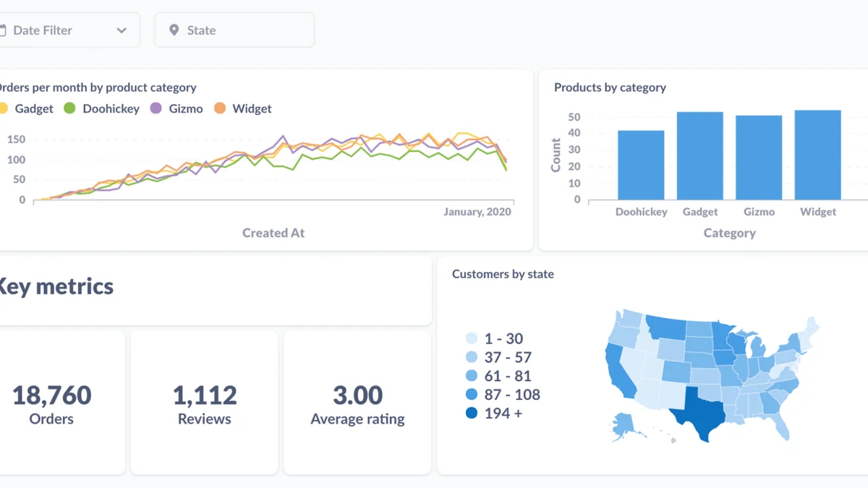Open the Products by category chart title
The height and width of the screenshot is (488, 868).
click(x=610, y=87)
